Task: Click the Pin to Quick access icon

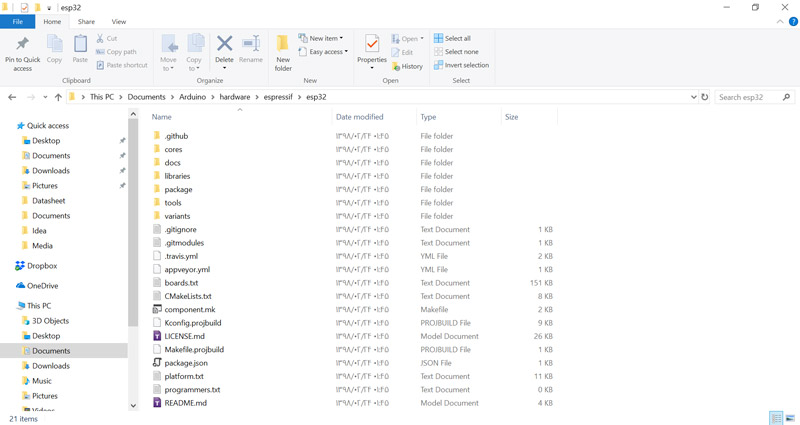Action: click(x=22, y=44)
